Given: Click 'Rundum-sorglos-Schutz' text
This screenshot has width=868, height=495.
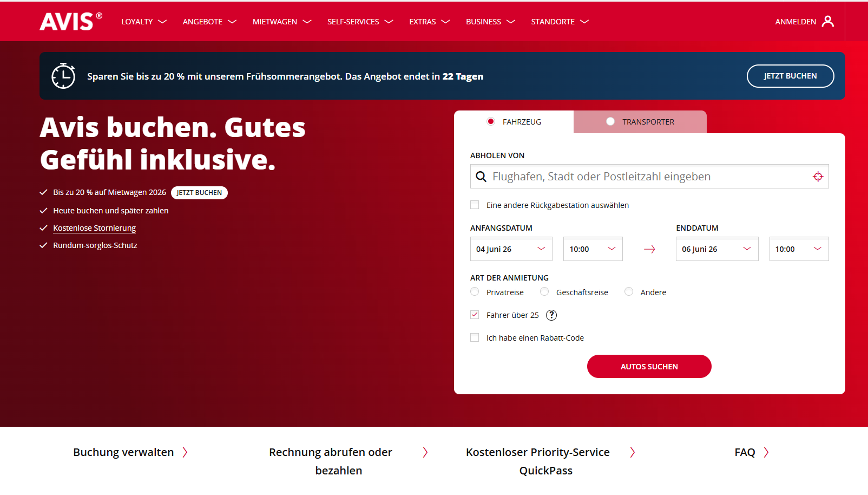Looking at the screenshot, I should (x=95, y=245).
